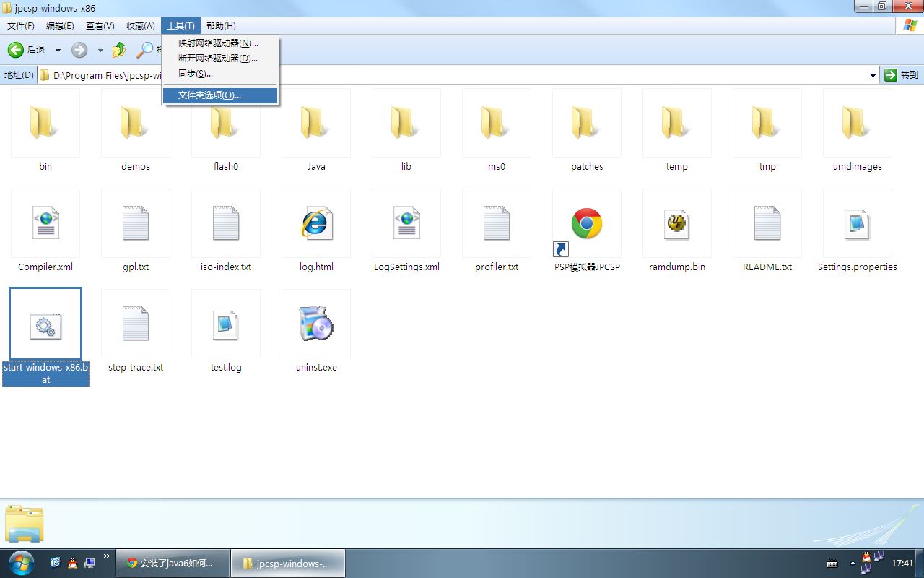Viewport: 924px width, 578px height.
Task: Select the ramdump.bin file icon
Action: click(x=677, y=223)
